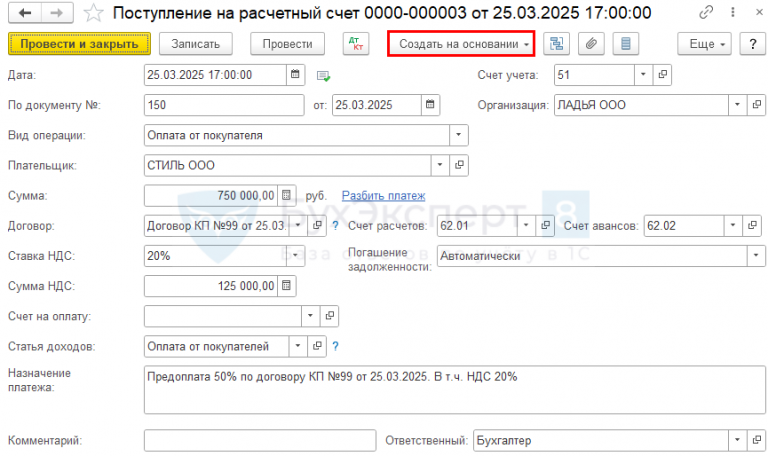The width and height of the screenshot is (768, 456).
Task: Open calculator for Сумма field
Action: tap(287, 195)
